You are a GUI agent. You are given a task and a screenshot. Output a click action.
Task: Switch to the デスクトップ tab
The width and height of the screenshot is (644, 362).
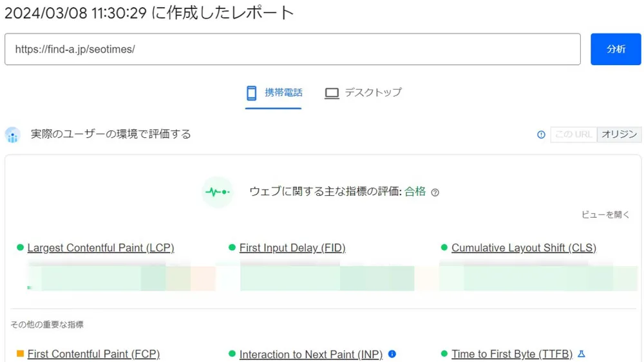pyautogui.click(x=363, y=93)
